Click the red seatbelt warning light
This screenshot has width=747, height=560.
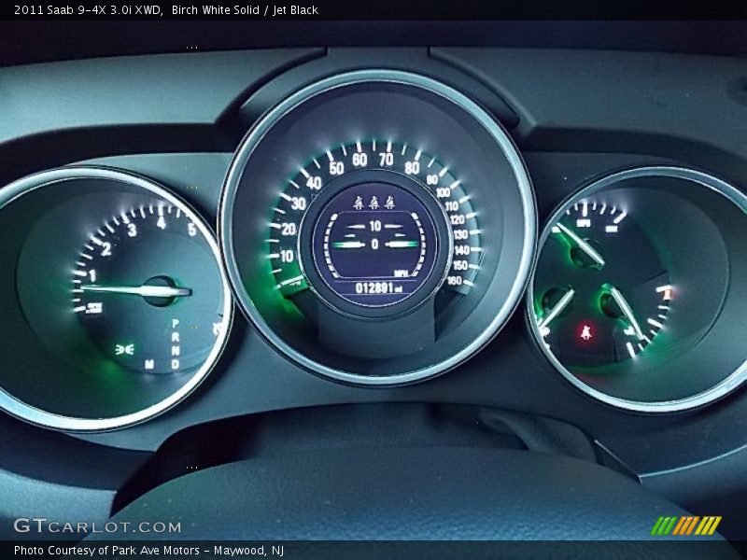click(x=586, y=332)
